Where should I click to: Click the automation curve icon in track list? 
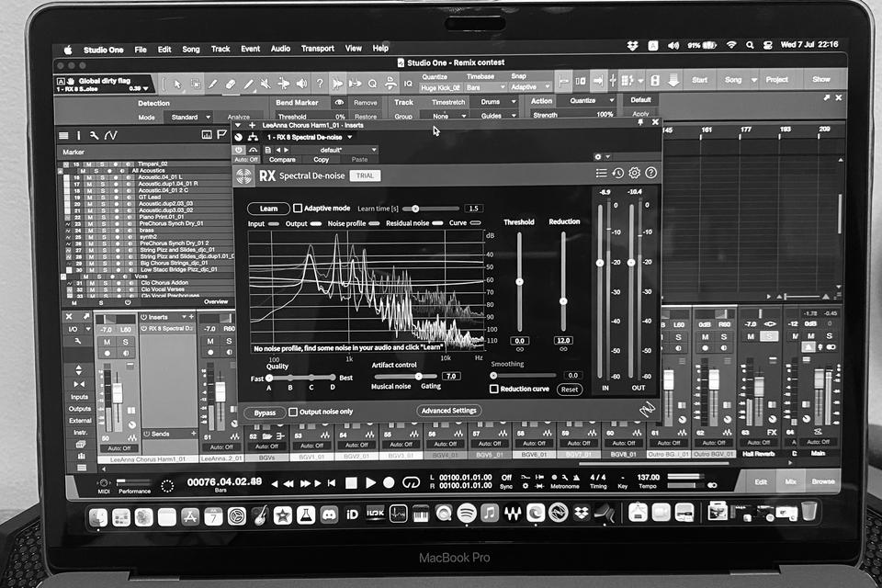click(x=111, y=135)
